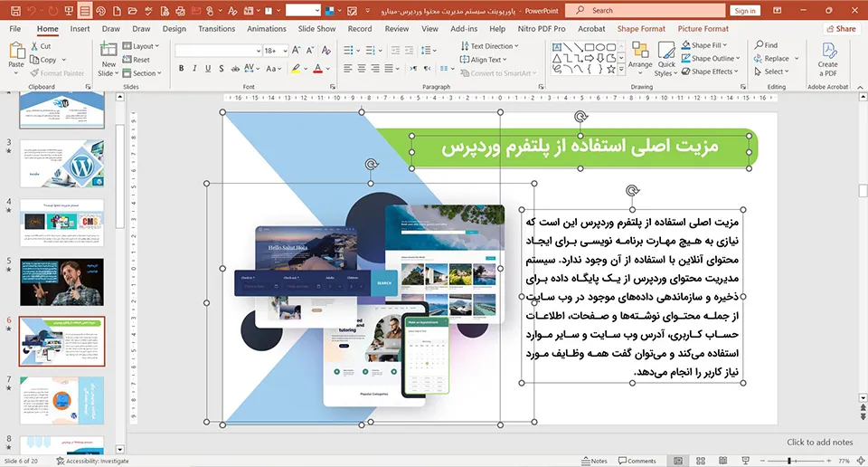The image size is (868, 467).
Task: Open the Animations tab
Action: pyautogui.click(x=266, y=29)
